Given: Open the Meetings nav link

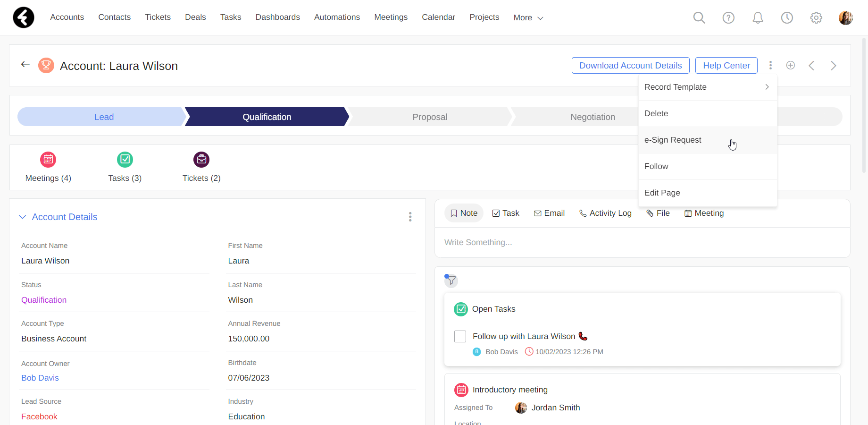Looking at the screenshot, I should (391, 17).
